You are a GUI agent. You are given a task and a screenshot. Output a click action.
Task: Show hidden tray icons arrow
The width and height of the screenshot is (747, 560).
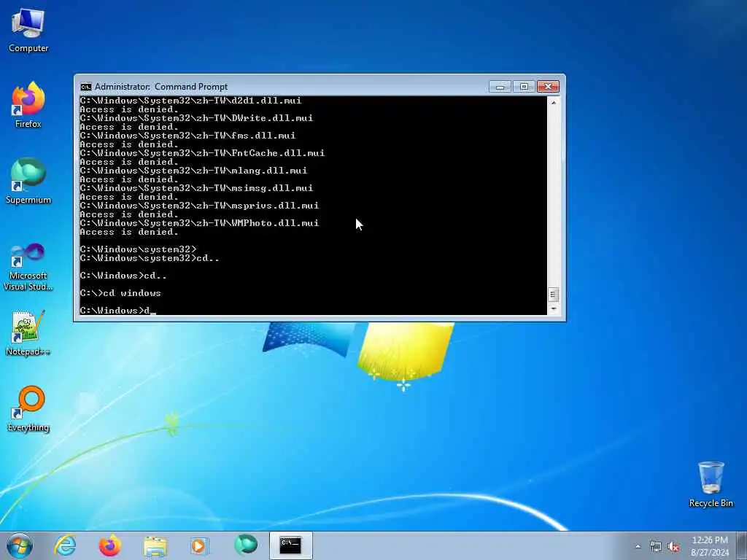(x=638, y=547)
